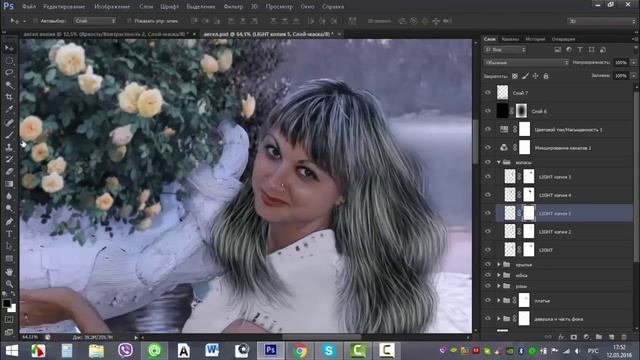Image resolution: width=640 pixels, height=360 pixels.
Task: Open the Изображение menu
Action: pos(112,7)
